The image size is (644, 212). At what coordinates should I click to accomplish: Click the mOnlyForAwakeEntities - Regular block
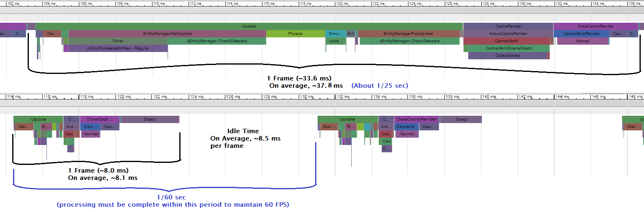click(x=118, y=48)
